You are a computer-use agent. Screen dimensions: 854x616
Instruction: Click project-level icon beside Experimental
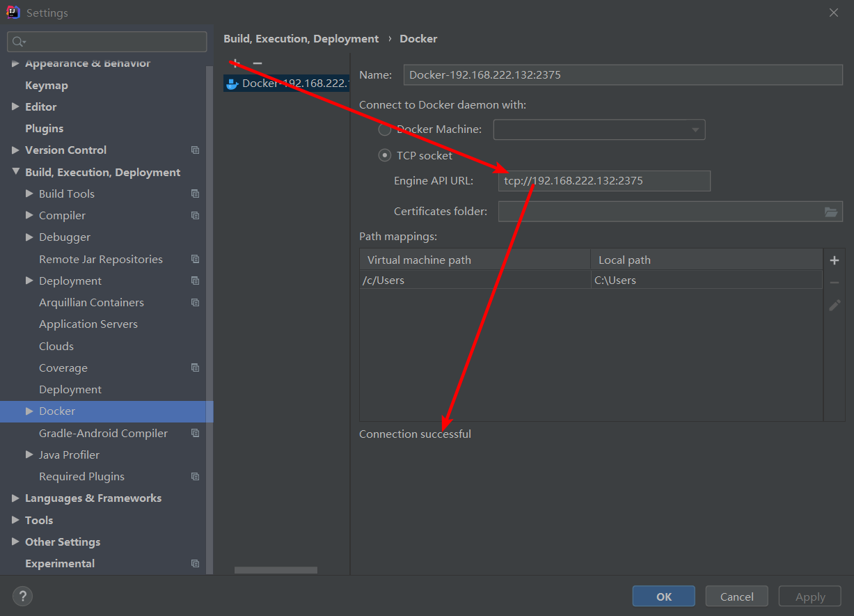(x=195, y=564)
